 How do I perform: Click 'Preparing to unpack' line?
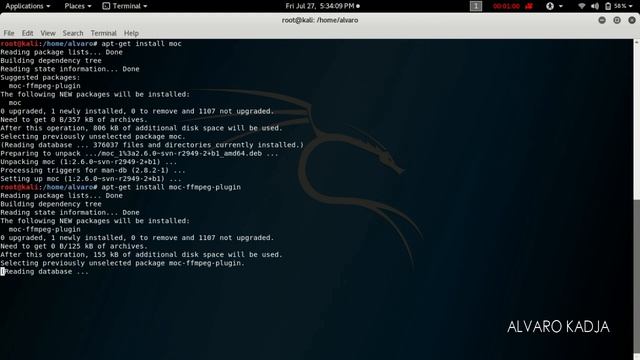pos(139,153)
